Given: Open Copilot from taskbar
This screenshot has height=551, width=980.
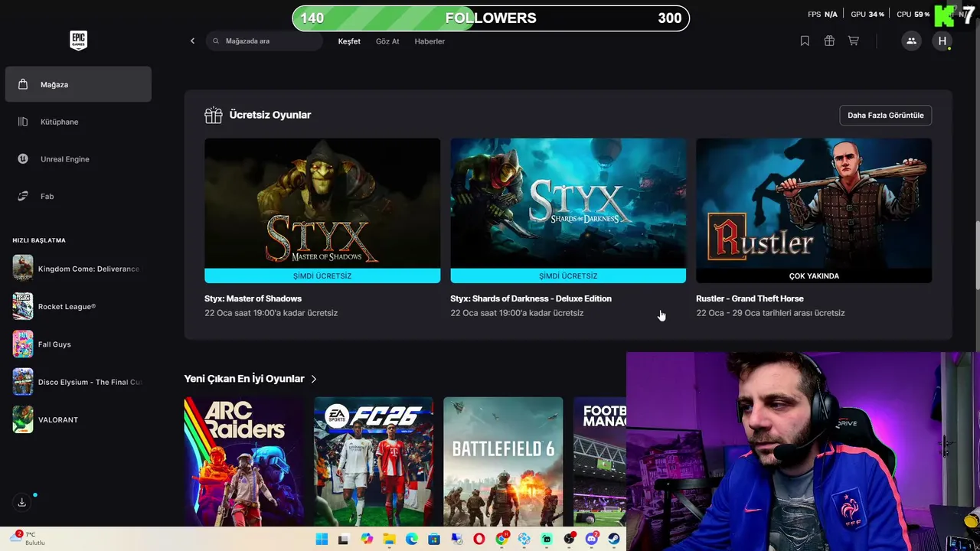Looking at the screenshot, I should click(x=367, y=539).
